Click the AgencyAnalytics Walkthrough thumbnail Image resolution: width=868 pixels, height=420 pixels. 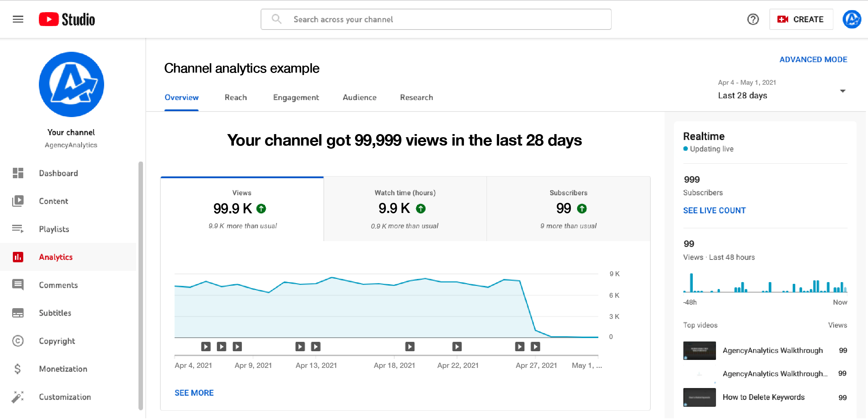pyautogui.click(x=699, y=350)
